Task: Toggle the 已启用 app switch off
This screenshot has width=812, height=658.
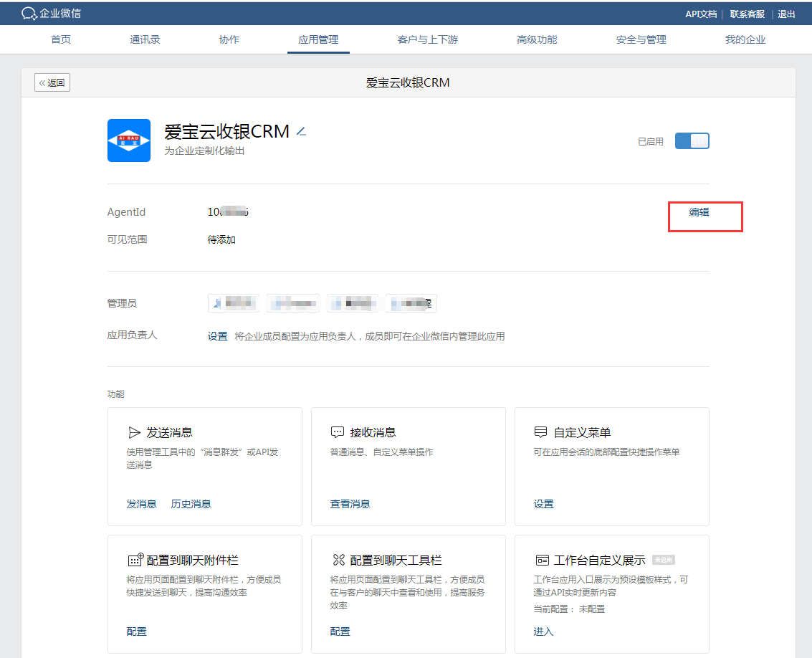Action: coord(692,141)
